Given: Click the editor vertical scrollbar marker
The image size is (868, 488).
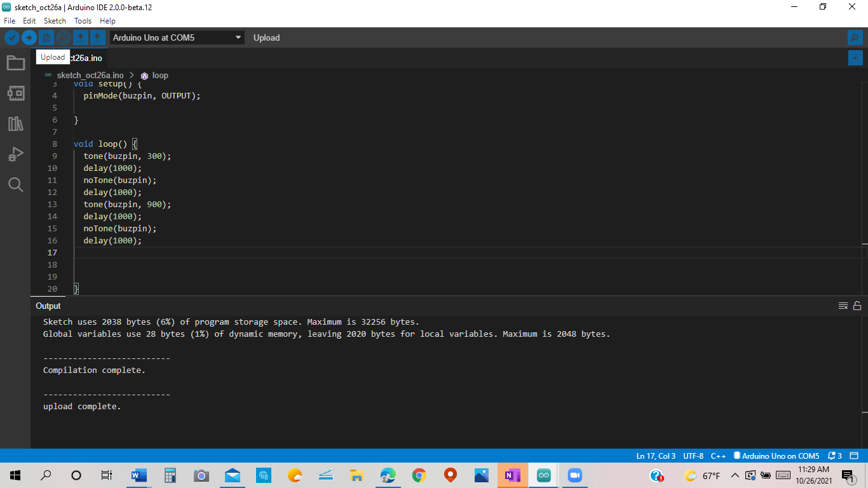Looking at the screenshot, I should click(865, 244).
